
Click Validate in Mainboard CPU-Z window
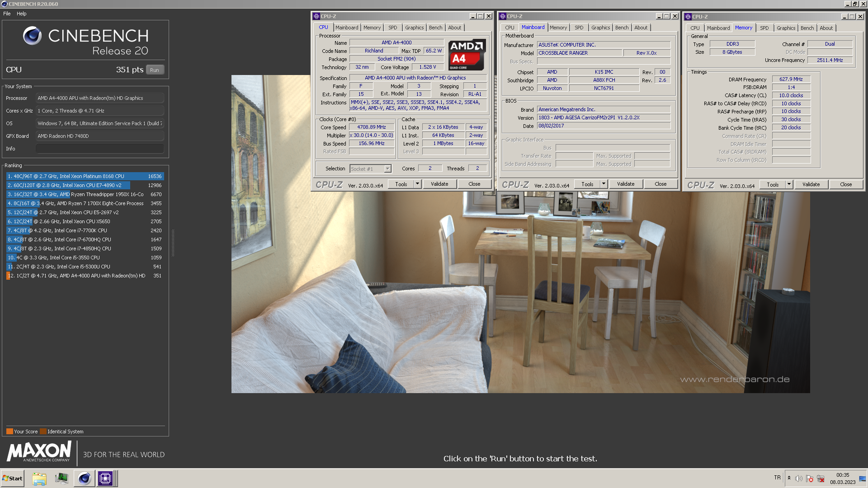(x=626, y=184)
